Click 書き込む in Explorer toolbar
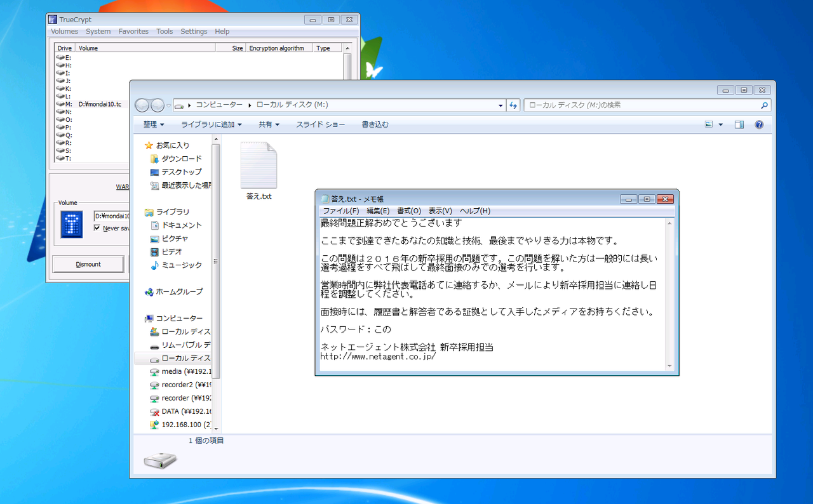The height and width of the screenshot is (504, 813). click(x=375, y=124)
